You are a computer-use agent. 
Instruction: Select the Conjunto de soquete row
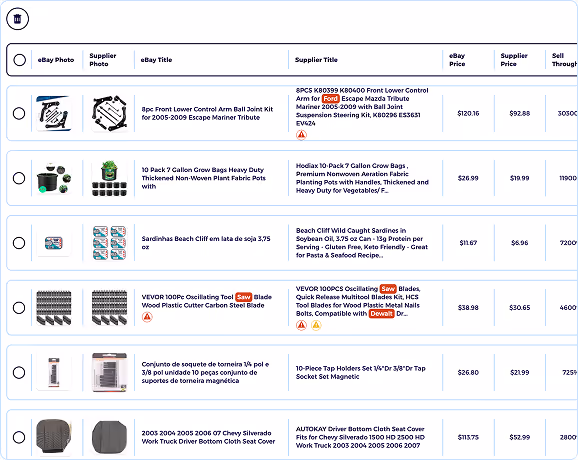tap(19, 373)
